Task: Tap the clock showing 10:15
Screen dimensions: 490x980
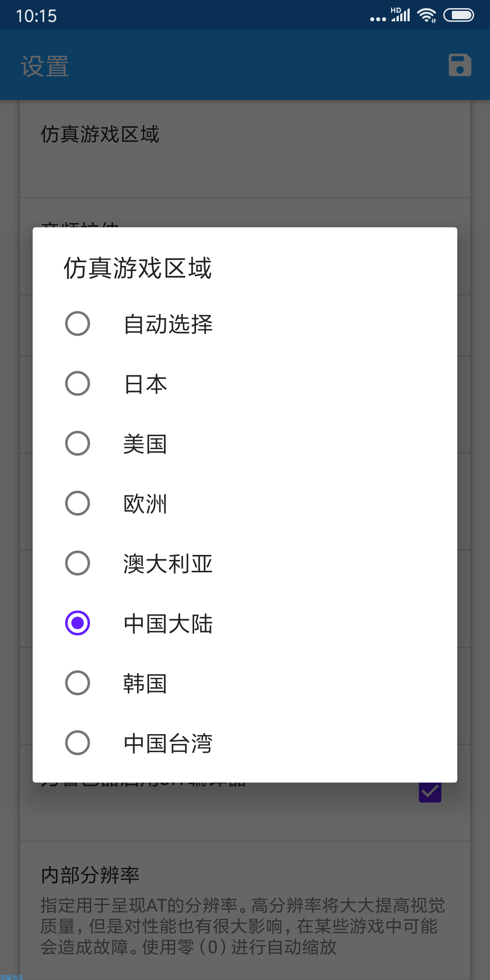Action: coord(36,16)
